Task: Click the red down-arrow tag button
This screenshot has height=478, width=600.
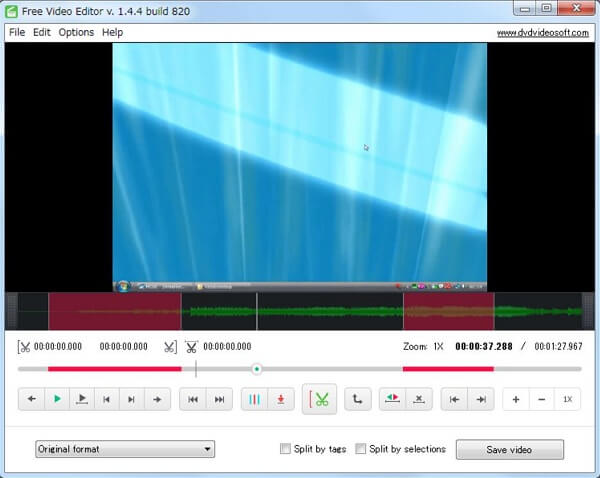Action: pos(281,399)
